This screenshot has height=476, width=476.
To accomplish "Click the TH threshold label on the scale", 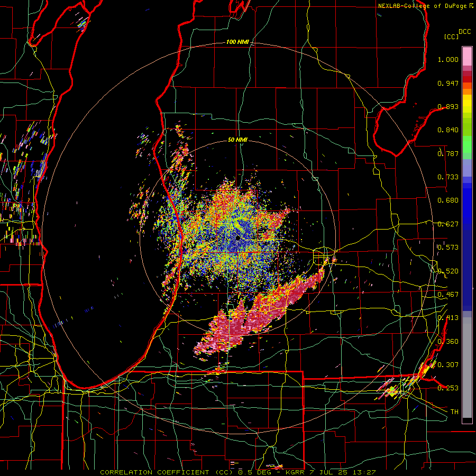I will [454, 412].
